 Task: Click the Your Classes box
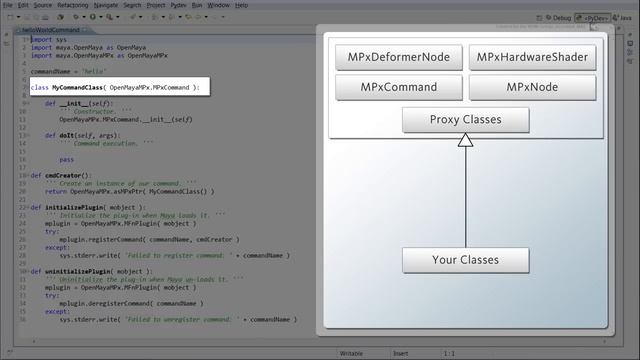(x=466, y=260)
